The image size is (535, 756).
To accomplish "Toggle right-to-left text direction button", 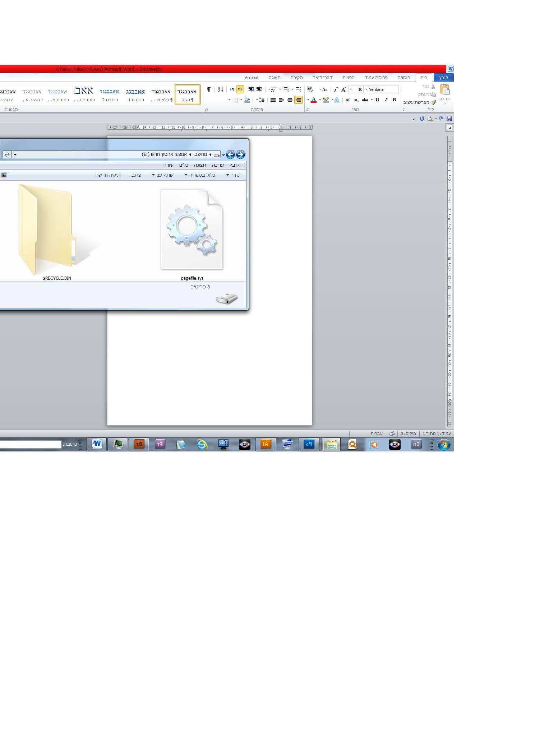I will point(240,89).
